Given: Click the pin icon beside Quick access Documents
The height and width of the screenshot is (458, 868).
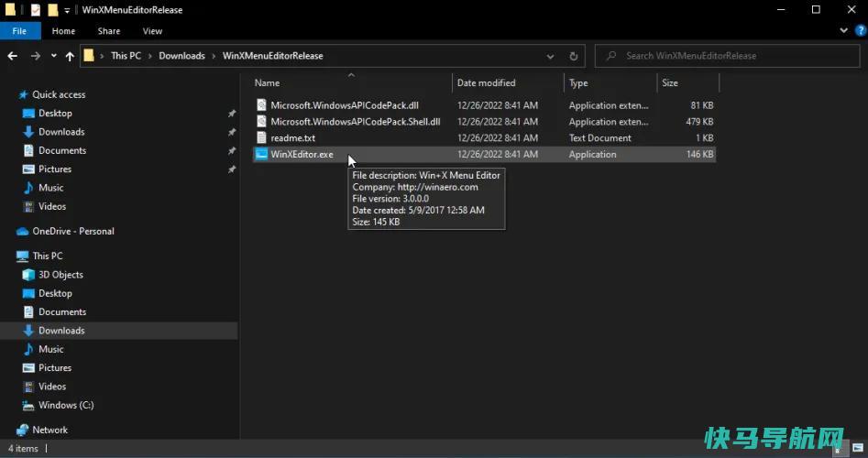Looking at the screenshot, I should coord(231,150).
